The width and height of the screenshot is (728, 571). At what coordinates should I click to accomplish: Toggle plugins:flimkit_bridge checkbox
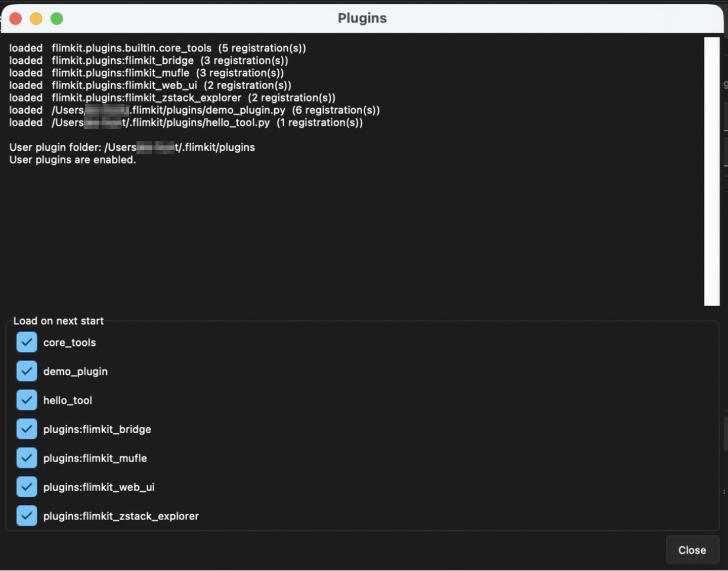(27, 429)
